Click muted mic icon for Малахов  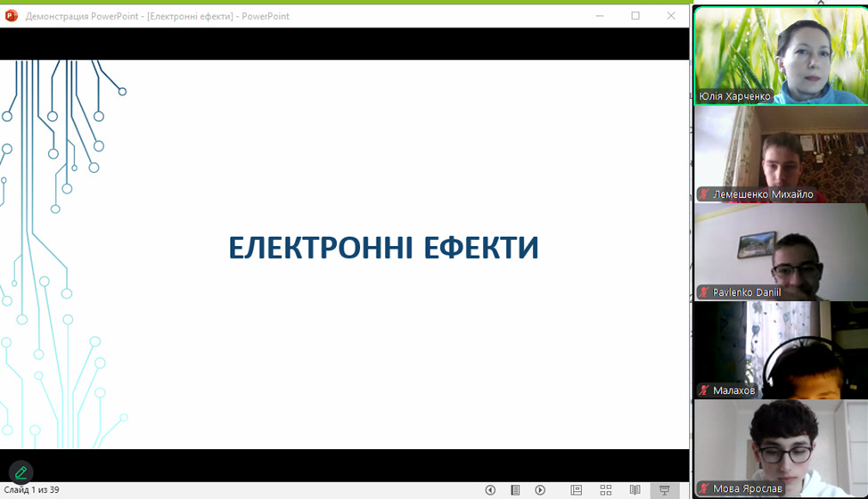click(x=704, y=390)
